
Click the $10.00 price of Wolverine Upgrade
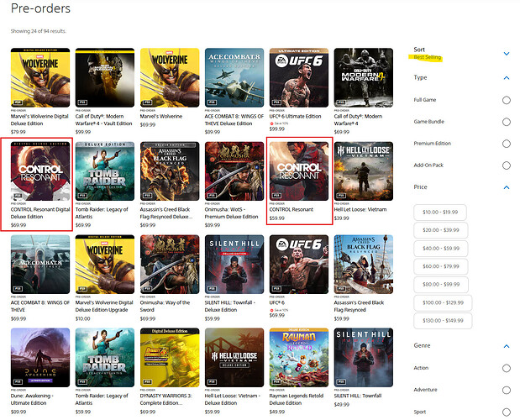82,319
